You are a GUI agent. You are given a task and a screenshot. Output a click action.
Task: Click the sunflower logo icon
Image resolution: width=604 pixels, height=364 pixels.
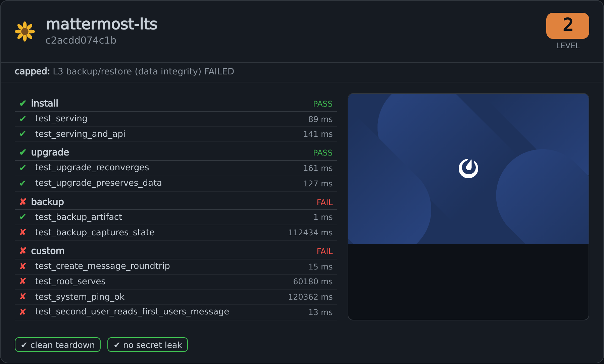point(25,32)
